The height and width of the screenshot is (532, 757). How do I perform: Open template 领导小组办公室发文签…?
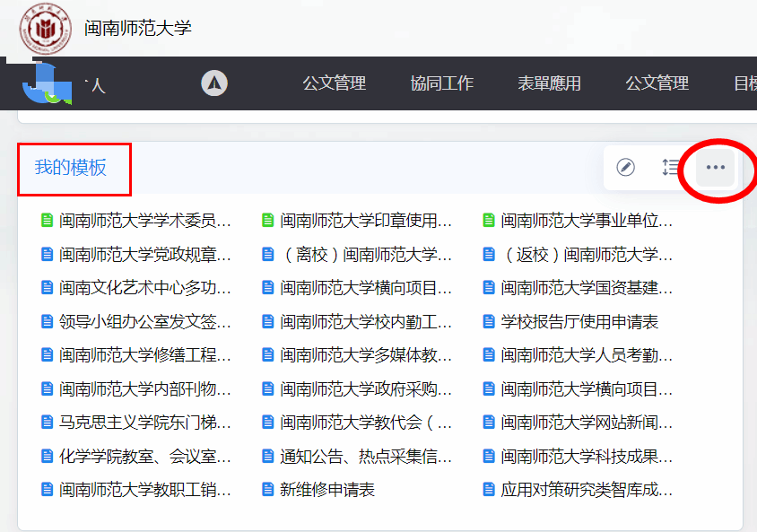pyautogui.click(x=144, y=321)
